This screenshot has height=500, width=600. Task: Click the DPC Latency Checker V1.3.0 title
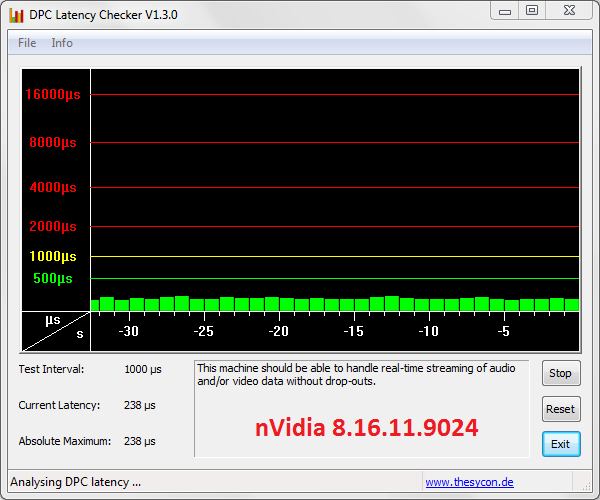pos(103,15)
